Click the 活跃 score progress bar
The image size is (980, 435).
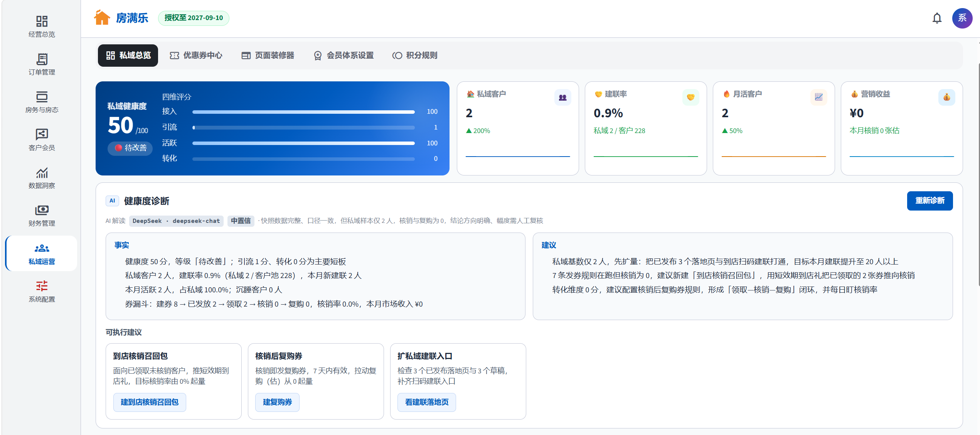point(303,143)
